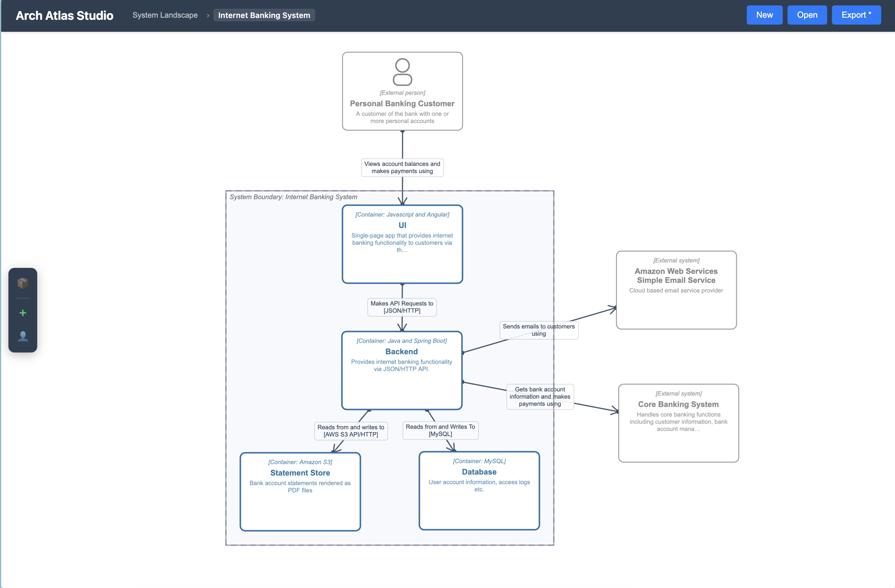The width and height of the screenshot is (895, 588).
Task: Click 'Gets bank account information' relationship label
Action: (x=540, y=397)
